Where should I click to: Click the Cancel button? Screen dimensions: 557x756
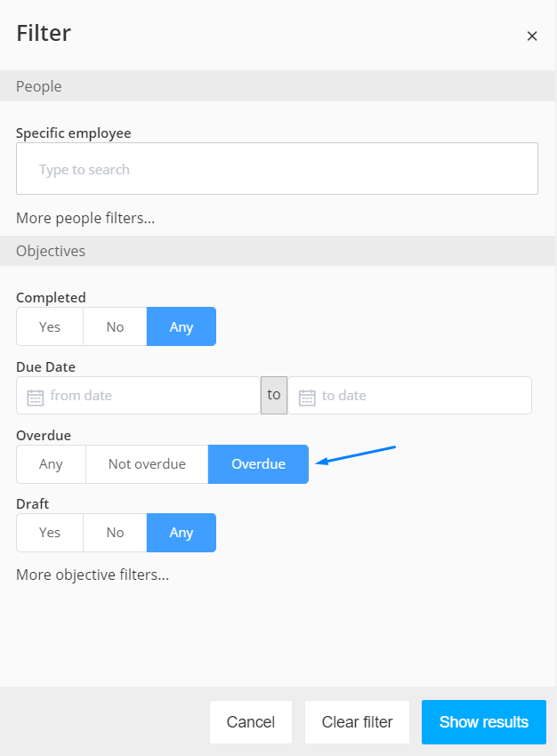click(251, 722)
